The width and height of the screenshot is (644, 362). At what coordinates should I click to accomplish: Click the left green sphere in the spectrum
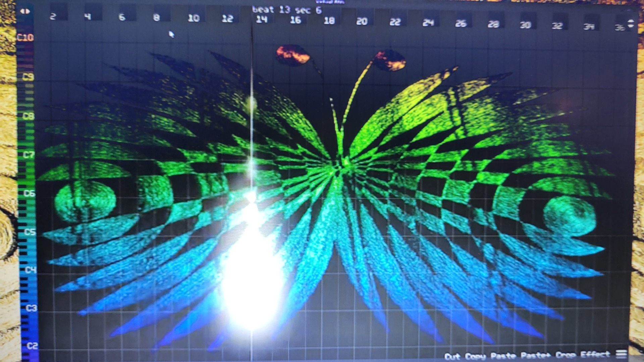point(85,201)
